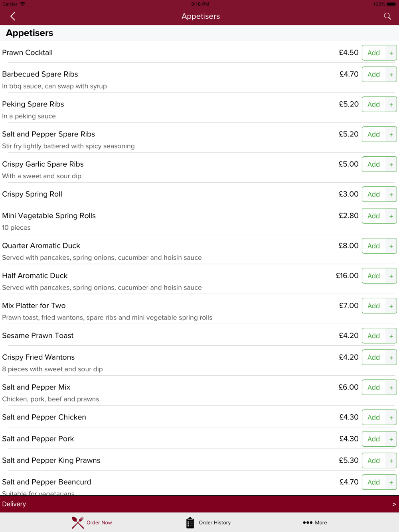399x532 pixels.
Task: Tap the Salt and Pepper Mix item name
Action: (x=36, y=387)
